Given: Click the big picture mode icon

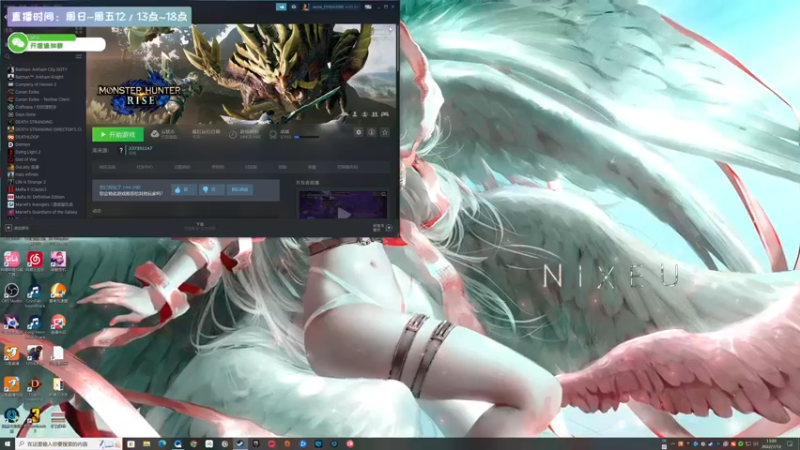Looking at the screenshot, I should click(x=368, y=7).
